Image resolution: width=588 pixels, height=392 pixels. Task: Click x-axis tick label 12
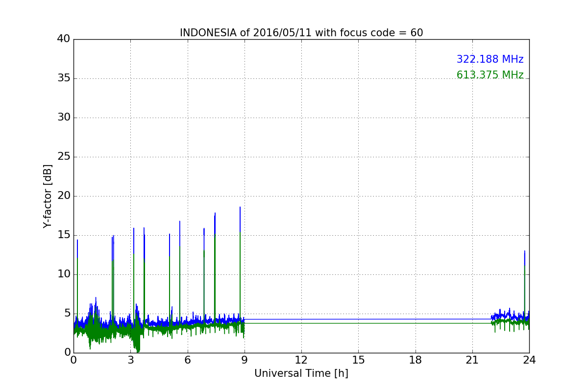pos(301,360)
